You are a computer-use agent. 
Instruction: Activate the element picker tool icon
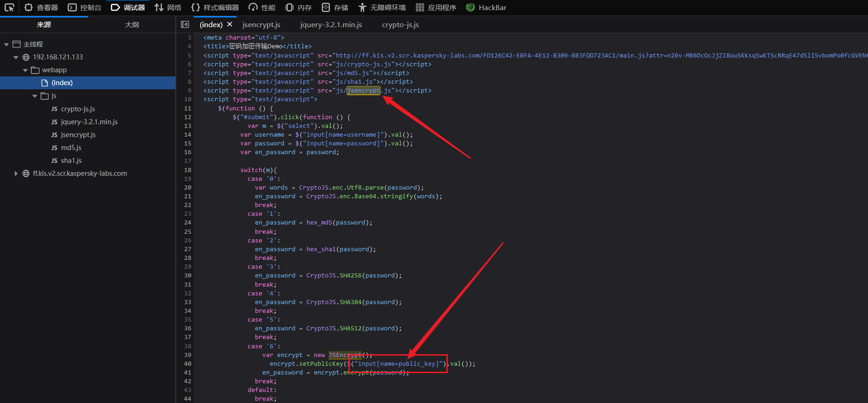[x=9, y=7]
